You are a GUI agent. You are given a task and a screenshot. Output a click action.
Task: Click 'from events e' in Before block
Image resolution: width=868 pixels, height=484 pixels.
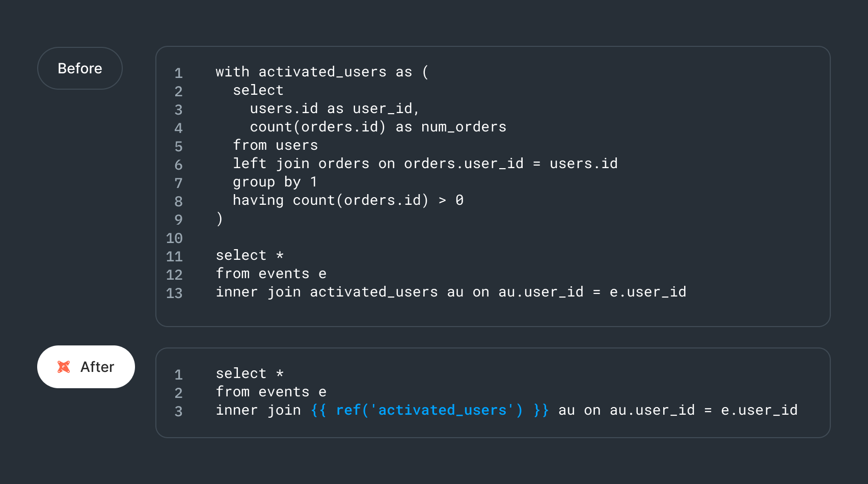point(271,274)
